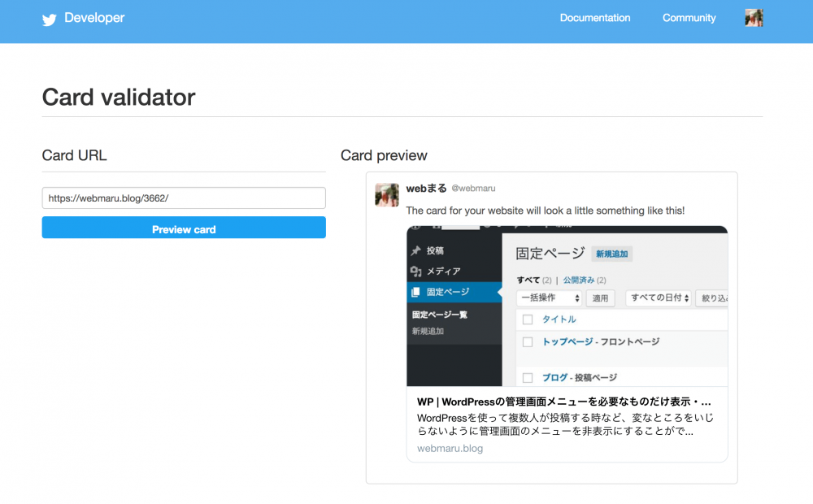Click the 適用 button
Screen dimensions: 813x504
click(x=601, y=298)
